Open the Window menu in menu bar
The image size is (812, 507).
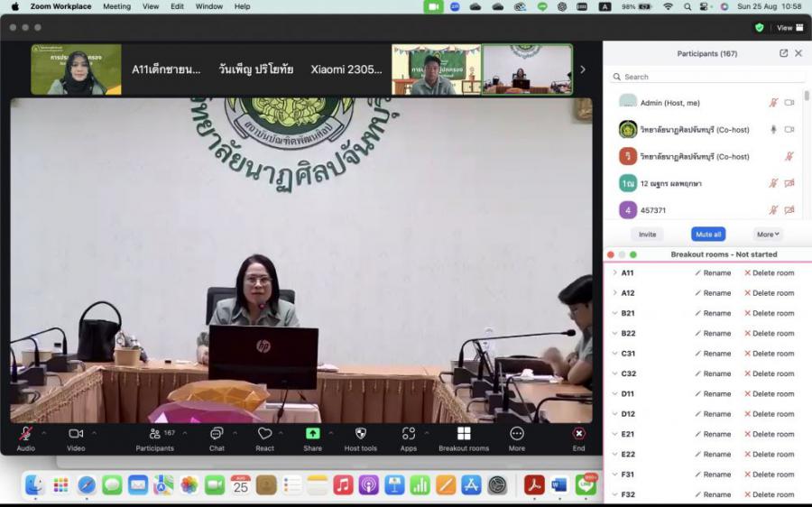click(209, 6)
